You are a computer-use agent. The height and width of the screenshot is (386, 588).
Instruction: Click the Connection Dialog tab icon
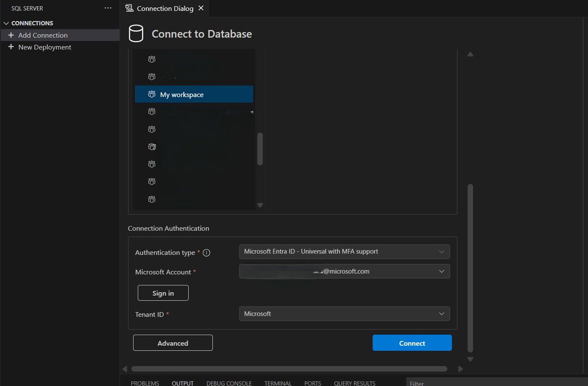pos(129,8)
